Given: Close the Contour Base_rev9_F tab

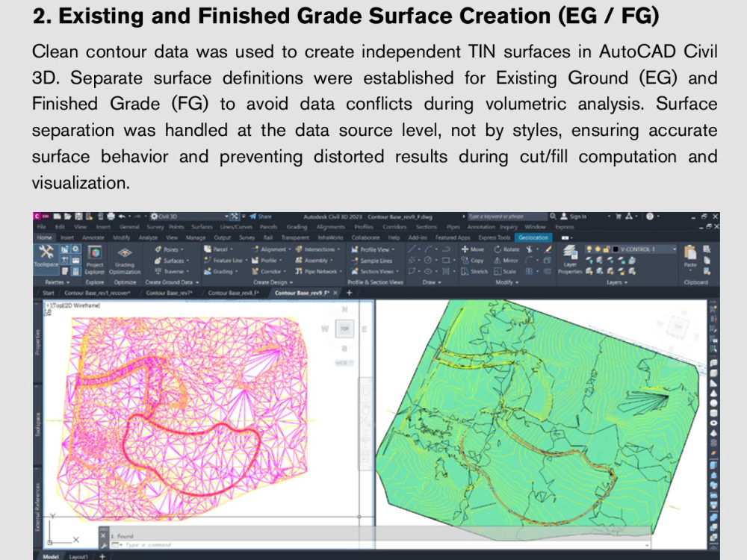Looking at the screenshot, I should [335, 293].
